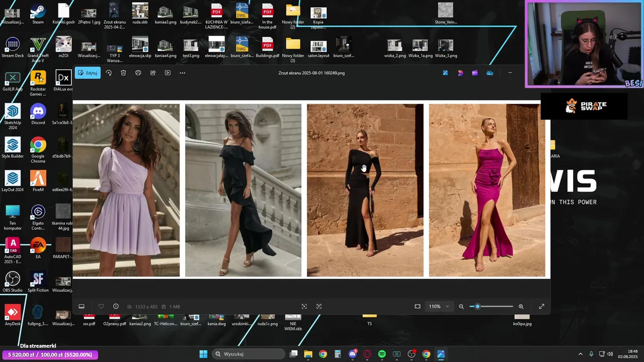Viewport: 644px width, 362px height.
Task: Select salon.layout desktop file
Action: tap(318, 48)
